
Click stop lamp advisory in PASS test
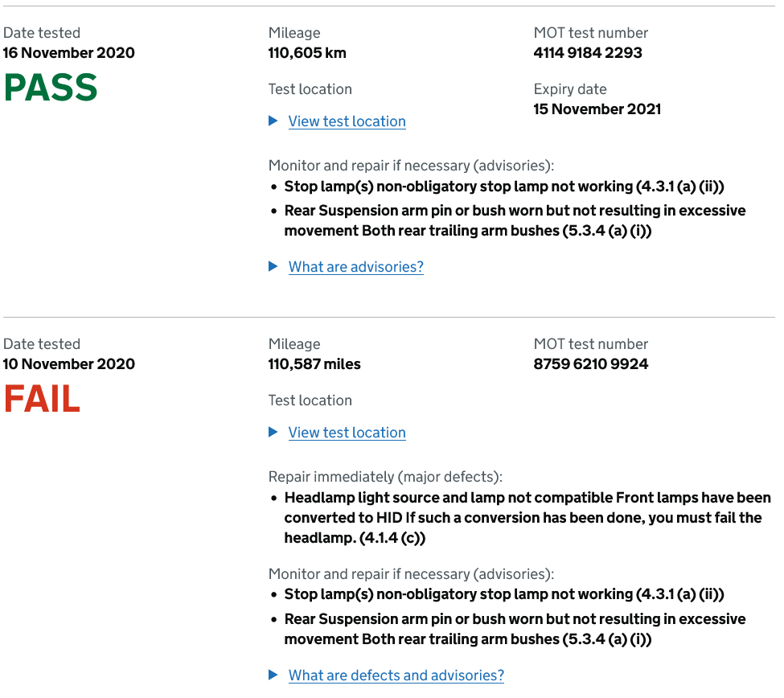(x=504, y=187)
